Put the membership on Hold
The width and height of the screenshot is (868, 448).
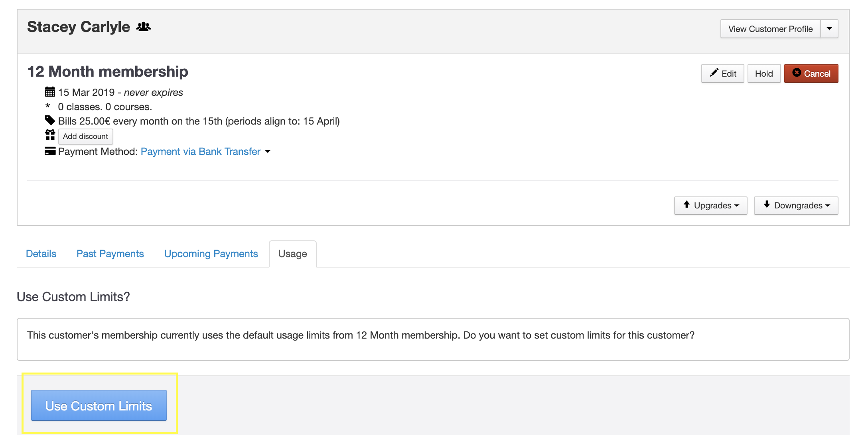tap(764, 73)
